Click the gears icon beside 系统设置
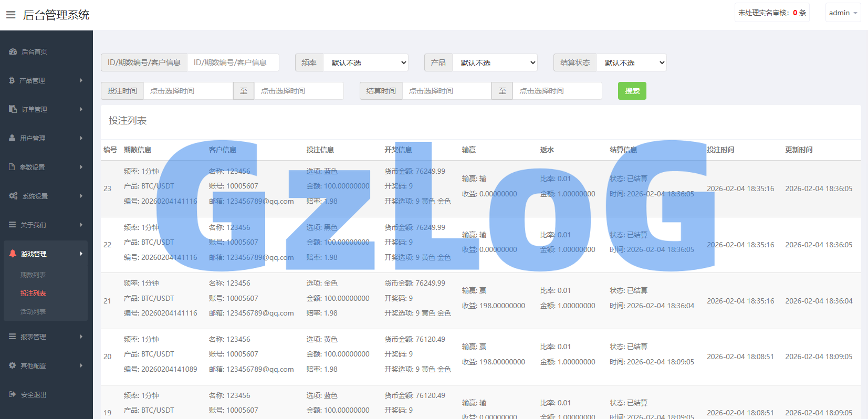868x419 pixels. [x=13, y=196]
